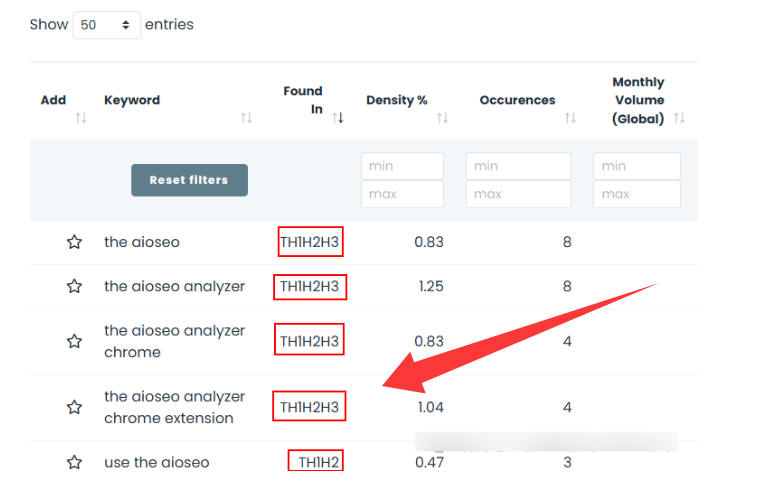Click the Occurences max filter field
Image resolution: width=784 pixels, height=495 pixels.
(518, 194)
